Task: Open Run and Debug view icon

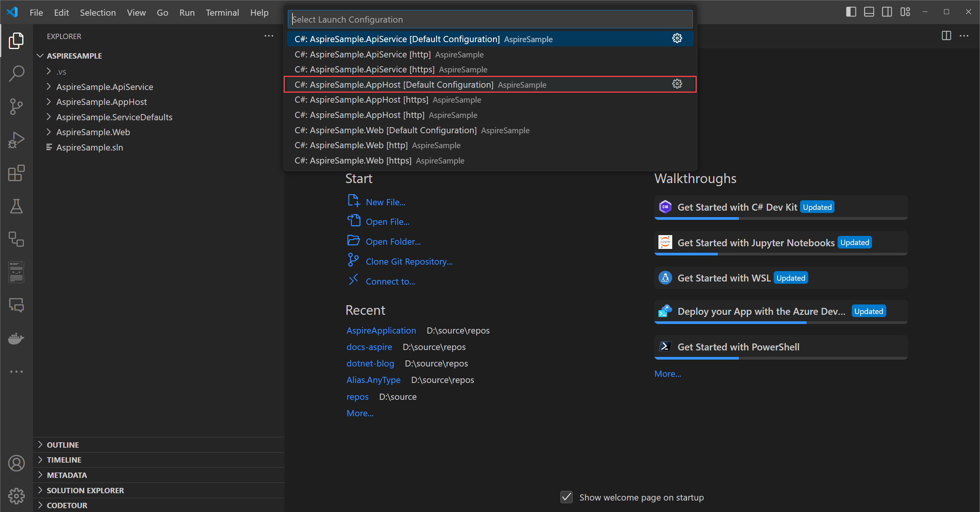Action: coord(16,140)
